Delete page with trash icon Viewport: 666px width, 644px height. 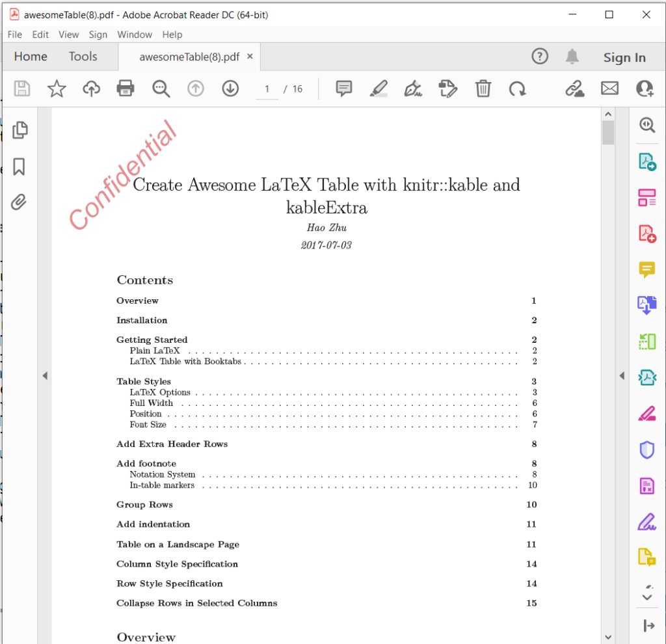[x=483, y=88]
